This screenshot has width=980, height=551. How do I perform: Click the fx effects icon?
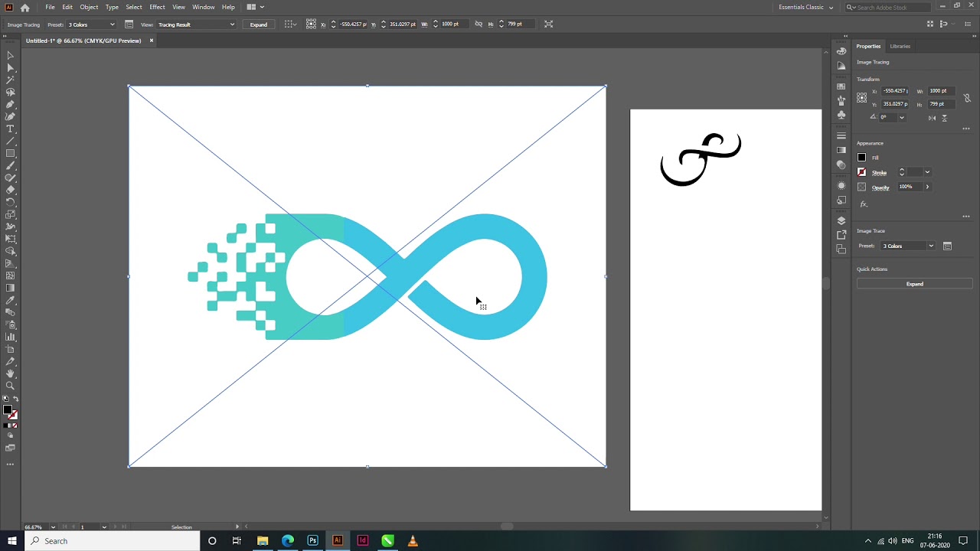tap(864, 204)
